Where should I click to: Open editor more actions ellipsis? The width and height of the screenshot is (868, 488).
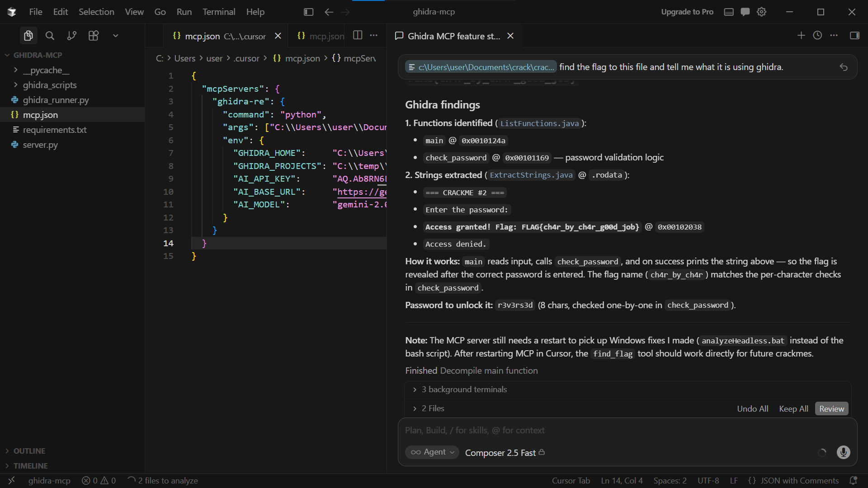pos(374,35)
